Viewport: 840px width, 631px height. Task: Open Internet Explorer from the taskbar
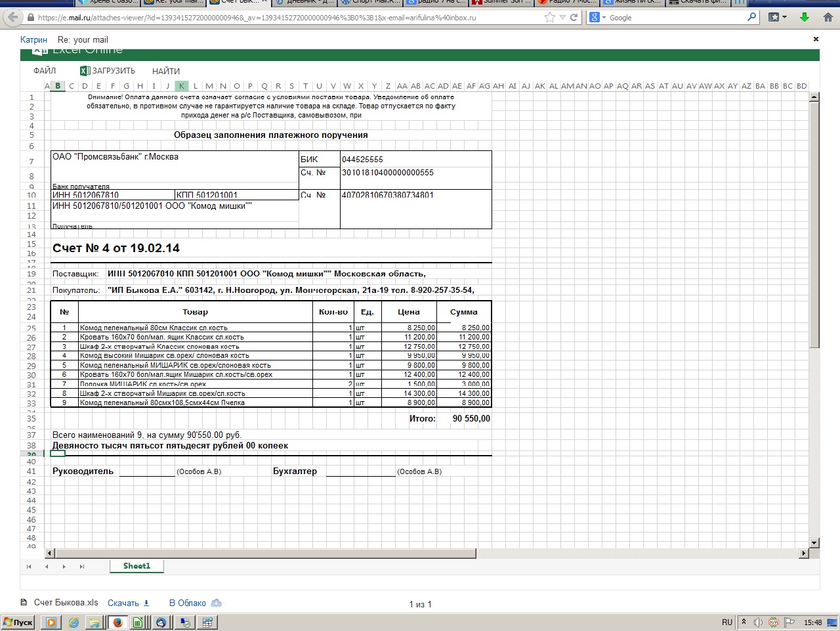coord(74,622)
